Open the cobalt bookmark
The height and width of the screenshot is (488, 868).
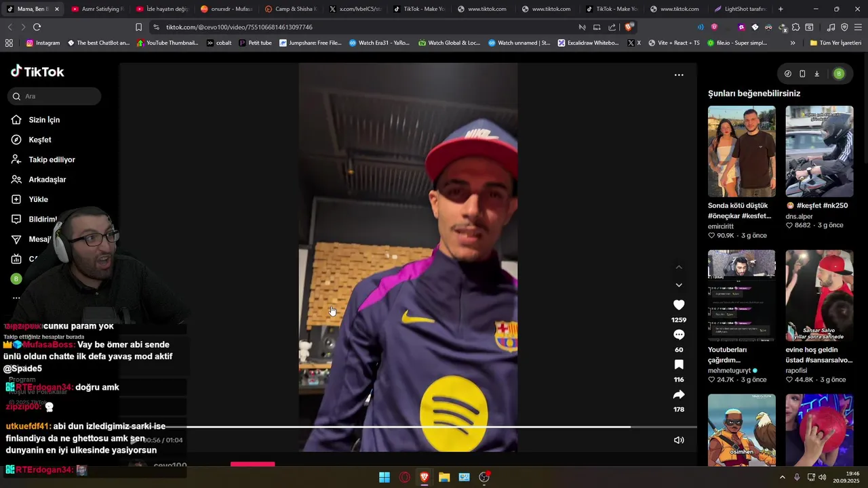point(219,43)
